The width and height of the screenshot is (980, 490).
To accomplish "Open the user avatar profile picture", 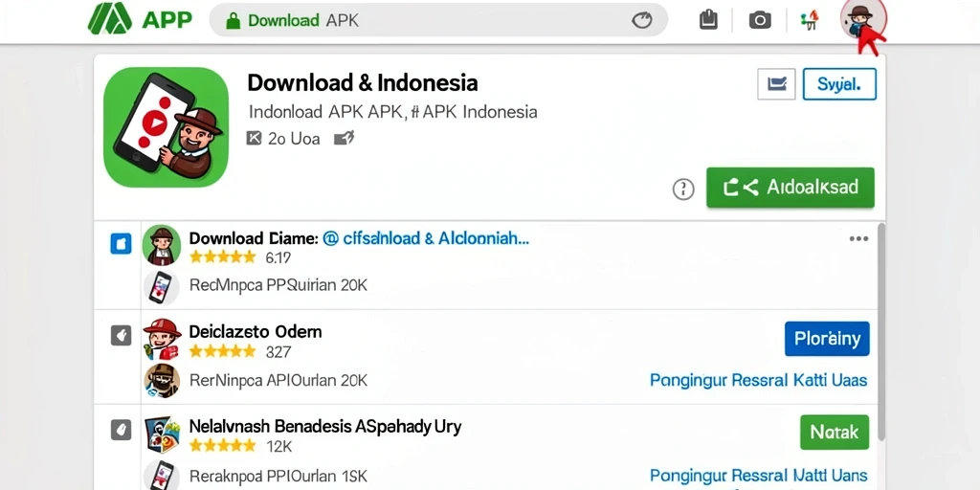I will tap(862, 19).
